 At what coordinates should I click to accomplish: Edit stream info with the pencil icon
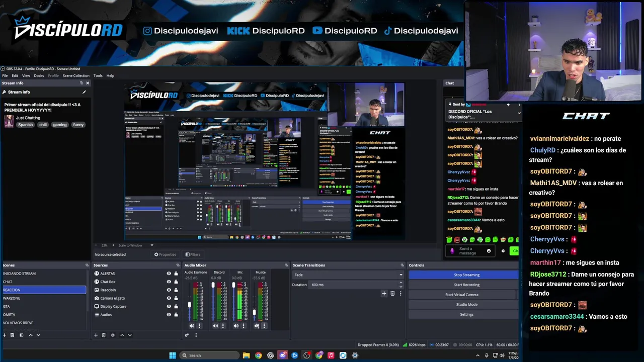(x=84, y=92)
